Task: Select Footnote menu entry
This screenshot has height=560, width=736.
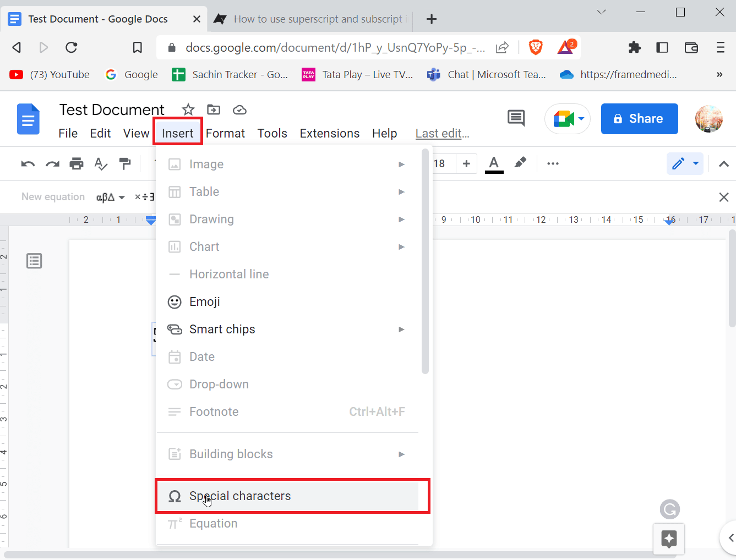Action: point(287,411)
